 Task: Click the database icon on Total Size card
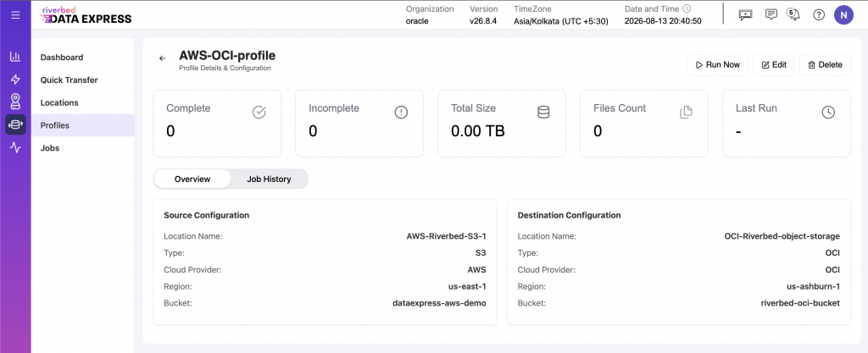(543, 112)
